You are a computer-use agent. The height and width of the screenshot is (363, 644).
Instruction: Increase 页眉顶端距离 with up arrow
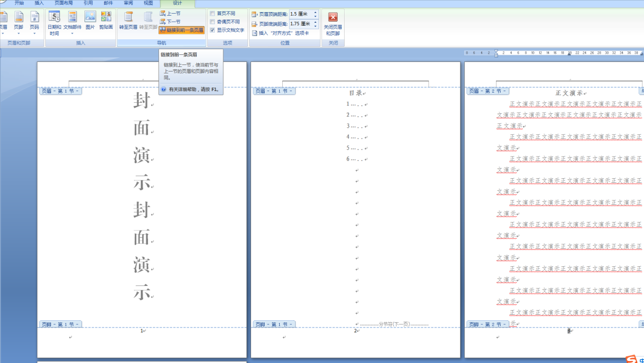(315, 12)
